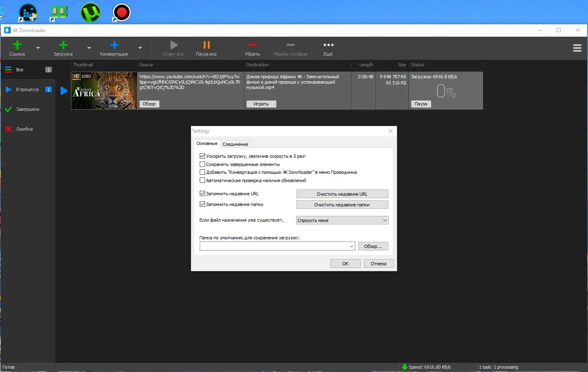588x372 pixels.
Task: Click the green arrow speed icon in status bar
Action: pyautogui.click(x=405, y=367)
